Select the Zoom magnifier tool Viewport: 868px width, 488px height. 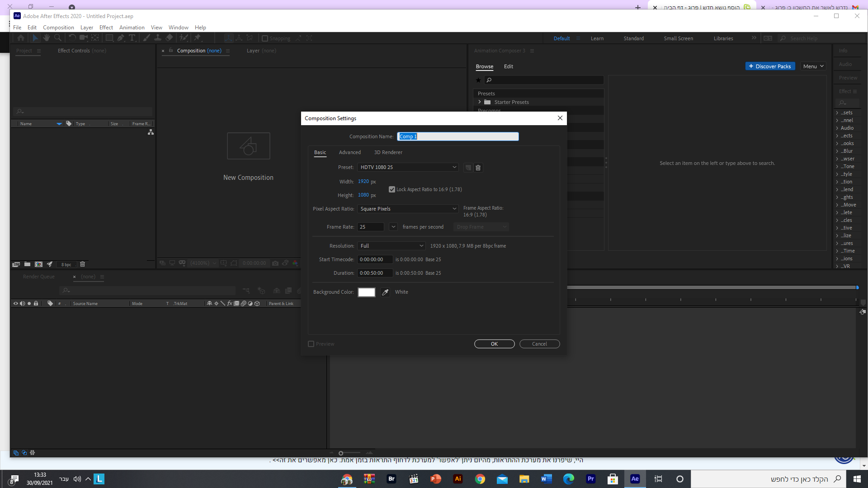pyautogui.click(x=58, y=38)
